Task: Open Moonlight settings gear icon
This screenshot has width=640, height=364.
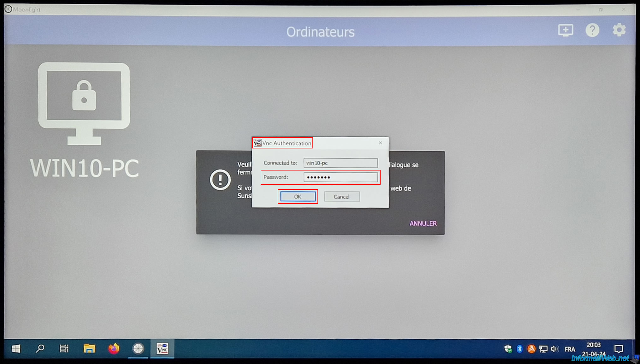Action: coord(619,30)
